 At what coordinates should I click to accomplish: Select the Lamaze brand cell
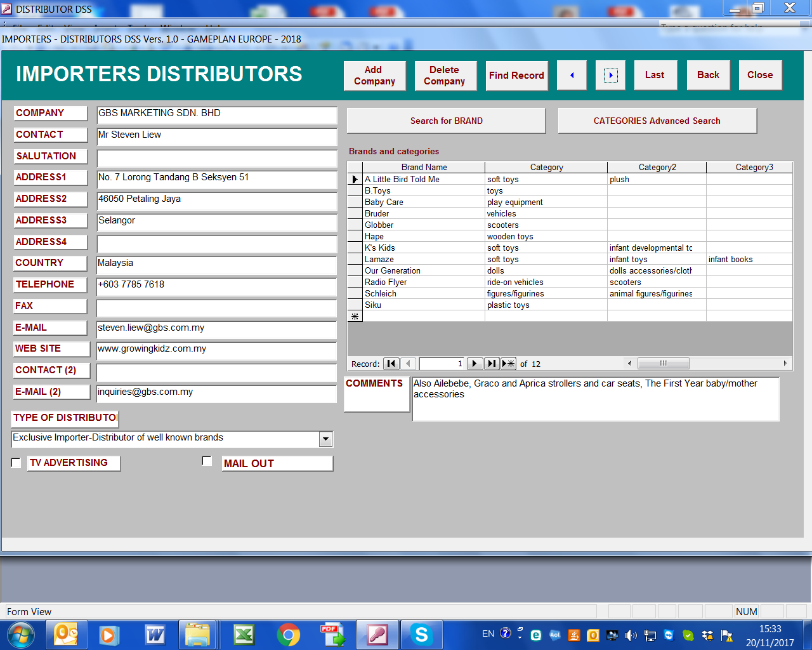pyautogui.click(x=424, y=259)
